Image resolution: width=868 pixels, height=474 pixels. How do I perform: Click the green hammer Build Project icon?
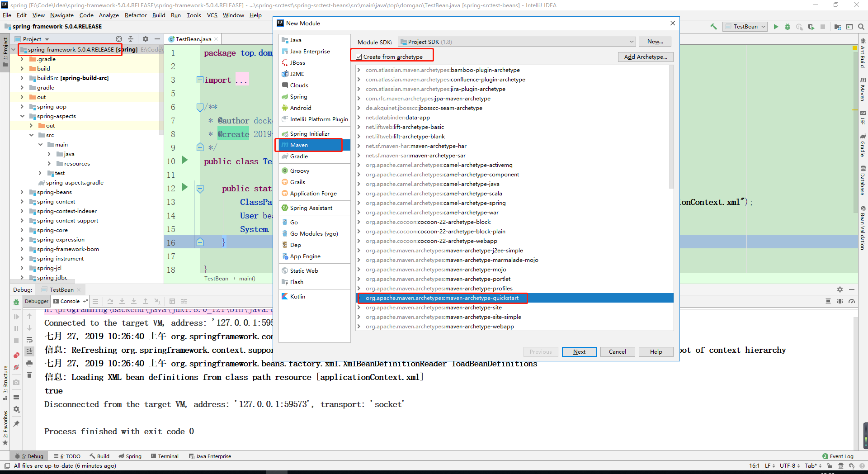point(713,27)
